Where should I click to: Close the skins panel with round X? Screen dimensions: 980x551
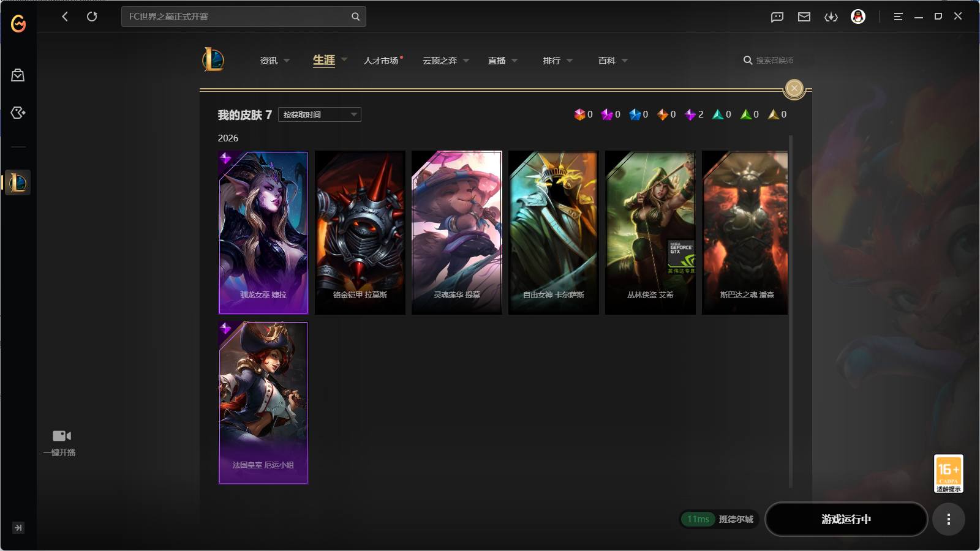pyautogui.click(x=794, y=88)
